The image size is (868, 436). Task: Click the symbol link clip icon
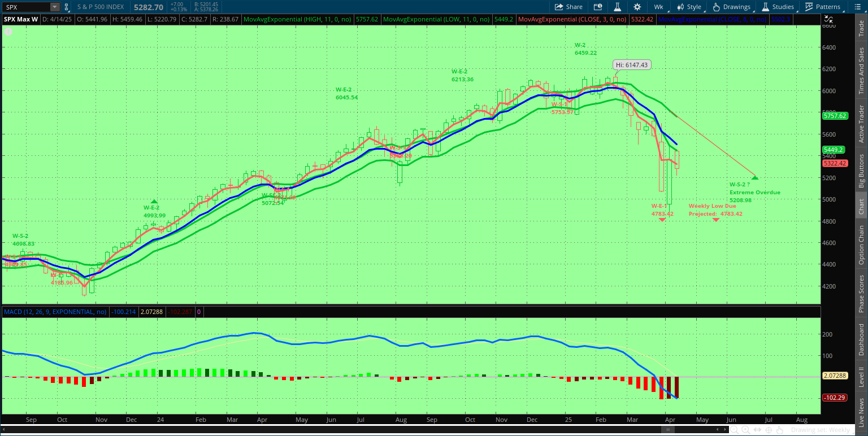[67, 7]
